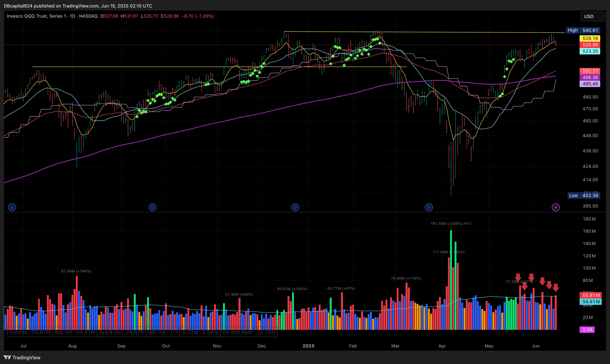Click the dividend marker near late December

pyautogui.click(x=295, y=207)
